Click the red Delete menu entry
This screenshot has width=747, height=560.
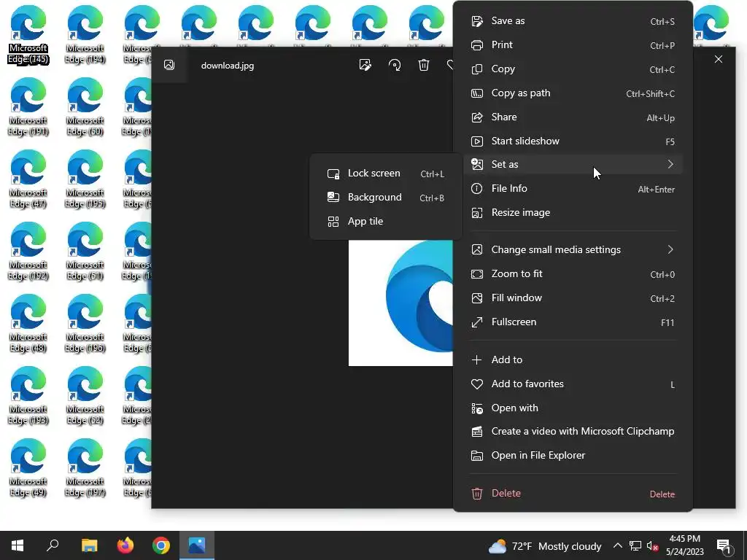click(x=573, y=494)
